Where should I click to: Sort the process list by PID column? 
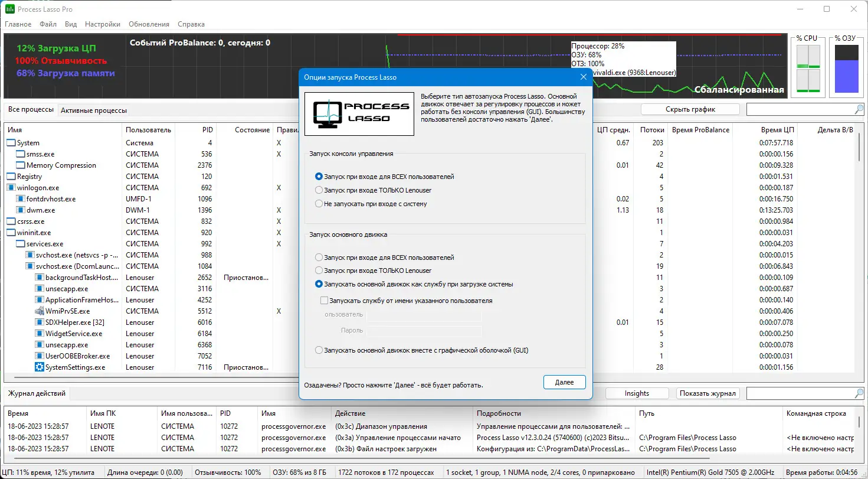coord(195,130)
